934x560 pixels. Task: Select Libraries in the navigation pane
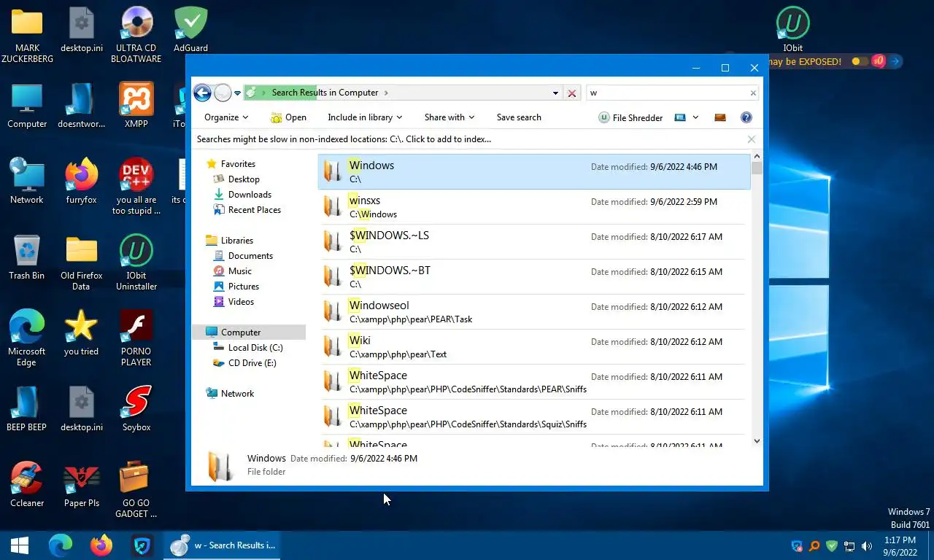click(x=237, y=241)
